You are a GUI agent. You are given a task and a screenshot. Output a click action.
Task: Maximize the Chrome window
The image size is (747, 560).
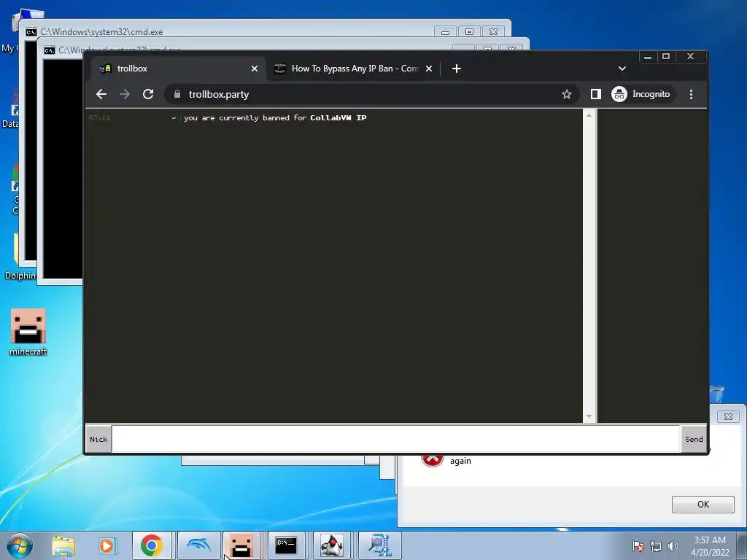tap(666, 57)
